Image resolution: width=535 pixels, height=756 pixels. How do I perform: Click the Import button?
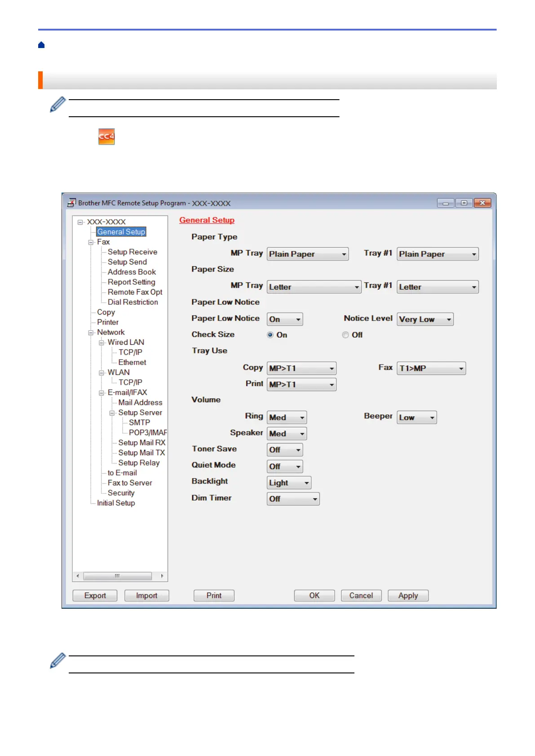(146, 596)
